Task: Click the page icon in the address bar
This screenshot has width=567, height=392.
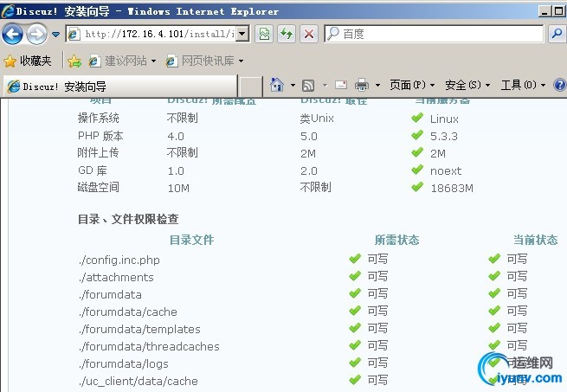Action: (74, 34)
